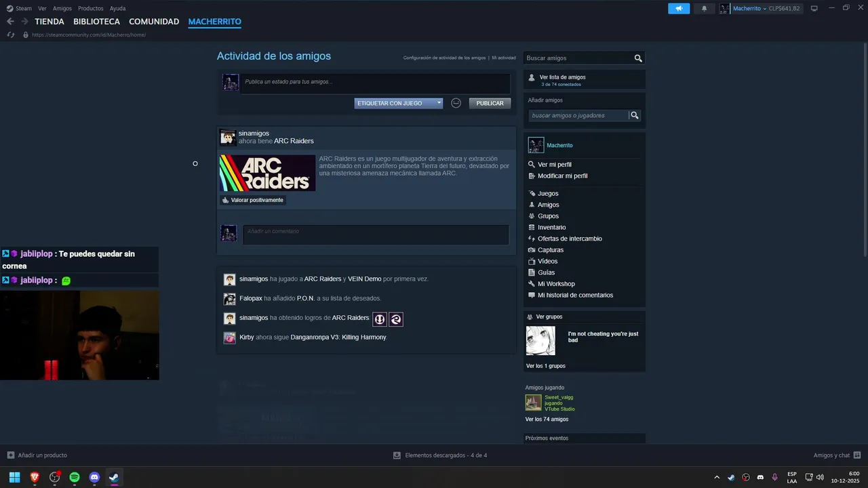Screen dimensions: 868x488
Task: Expand the Etiquetar con juego dropdown
Action: coord(399,103)
